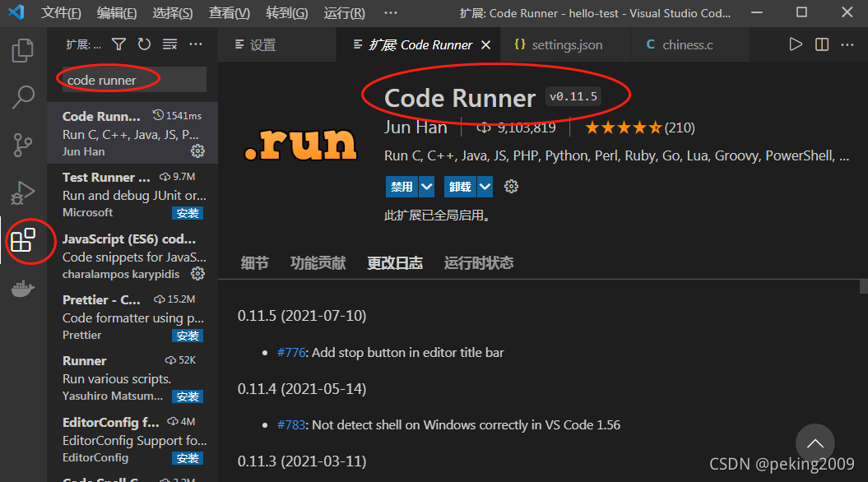
Task: Click changelog heading 0.11.3 (2021-03-11)
Action: (302, 461)
